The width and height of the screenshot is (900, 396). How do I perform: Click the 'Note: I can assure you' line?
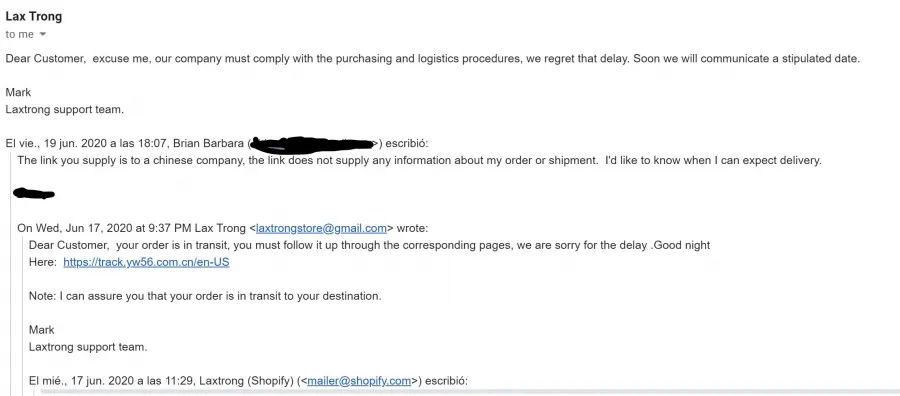pyautogui.click(x=205, y=296)
